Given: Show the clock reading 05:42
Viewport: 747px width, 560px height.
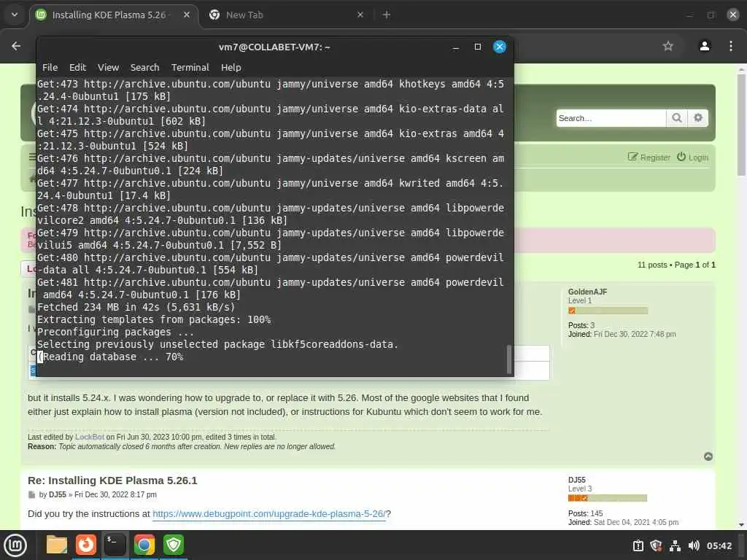Looking at the screenshot, I should tap(719, 545).
